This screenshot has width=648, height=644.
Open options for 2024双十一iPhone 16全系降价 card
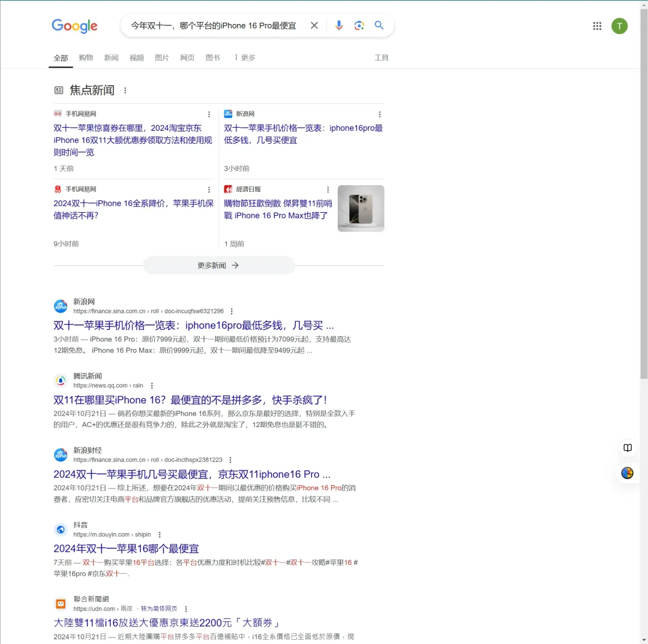(209, 189)
